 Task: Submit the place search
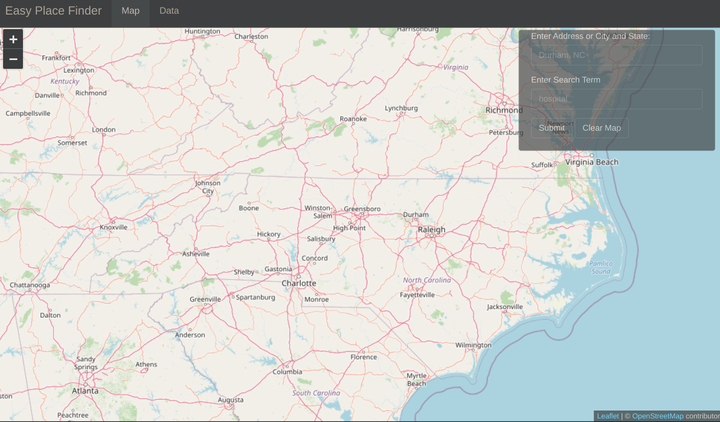point(551,128)
